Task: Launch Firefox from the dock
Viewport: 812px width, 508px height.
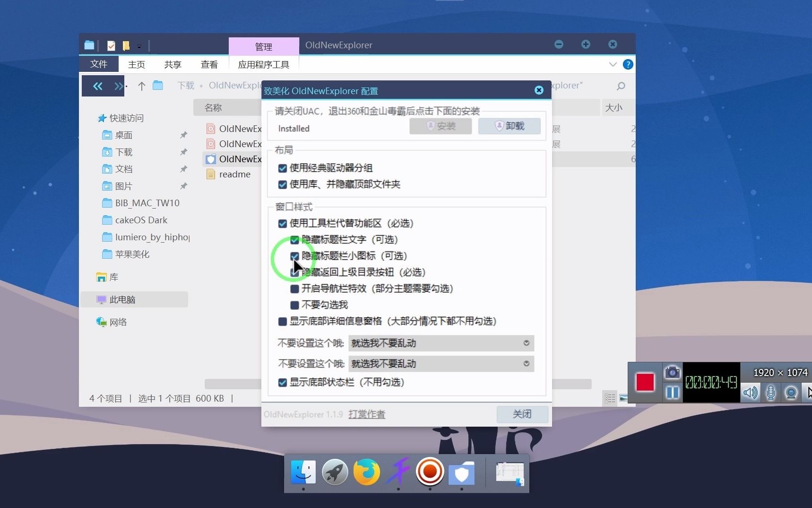Action: click(366, 472)
